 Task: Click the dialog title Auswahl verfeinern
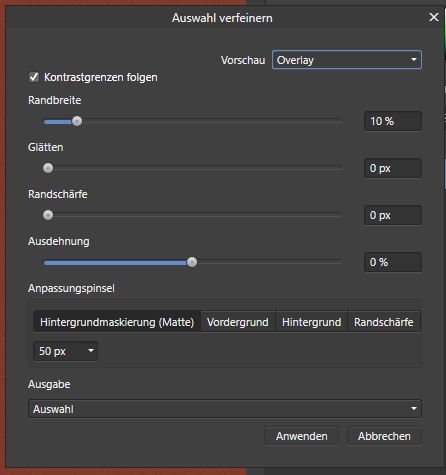(x=222, y=18)
